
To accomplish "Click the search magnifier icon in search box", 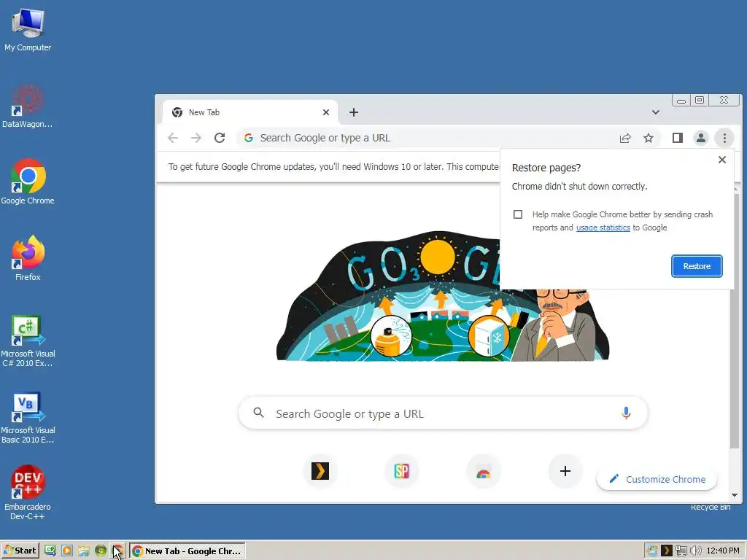I will click(259, 413).
